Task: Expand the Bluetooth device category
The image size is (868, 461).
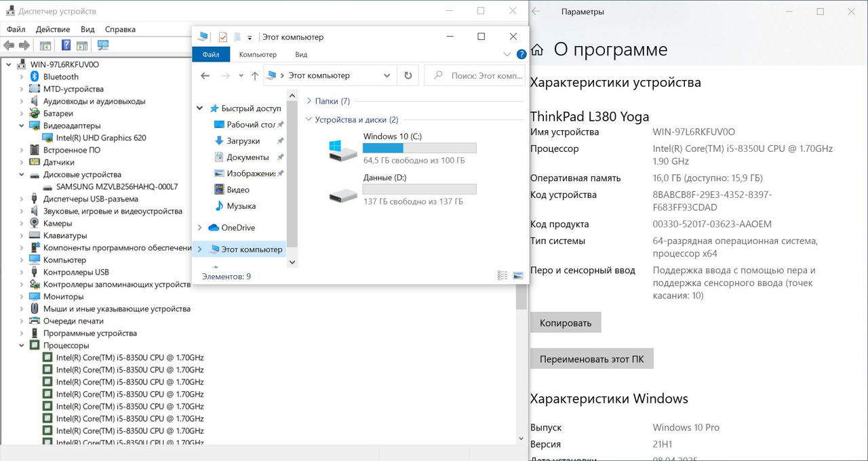Action: pos(22,77)
